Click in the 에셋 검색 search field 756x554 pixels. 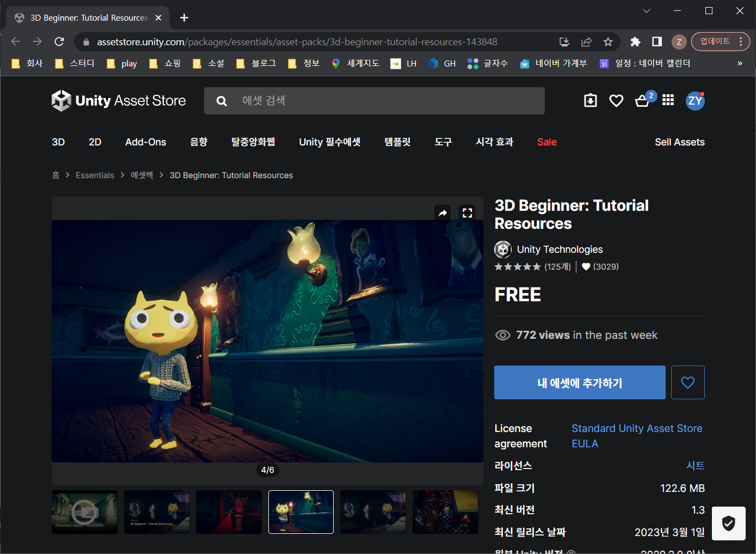374,101
